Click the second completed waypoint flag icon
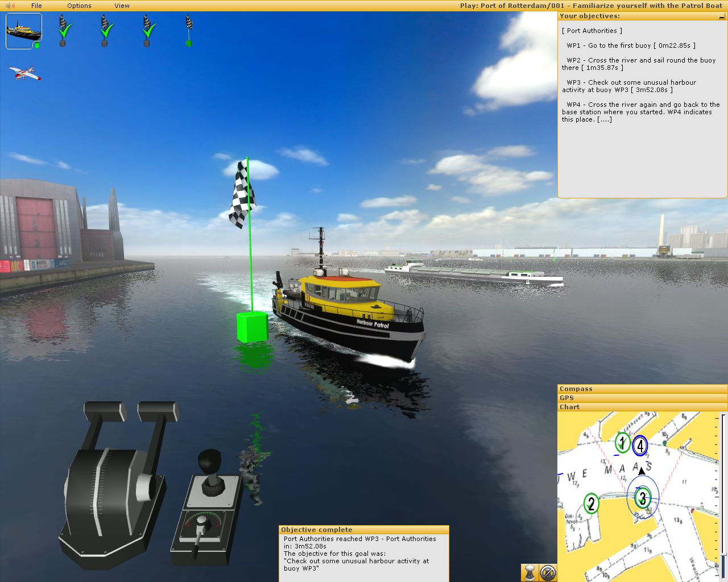The width and height of the screenshot is (728, 582). tap(105, 31)
